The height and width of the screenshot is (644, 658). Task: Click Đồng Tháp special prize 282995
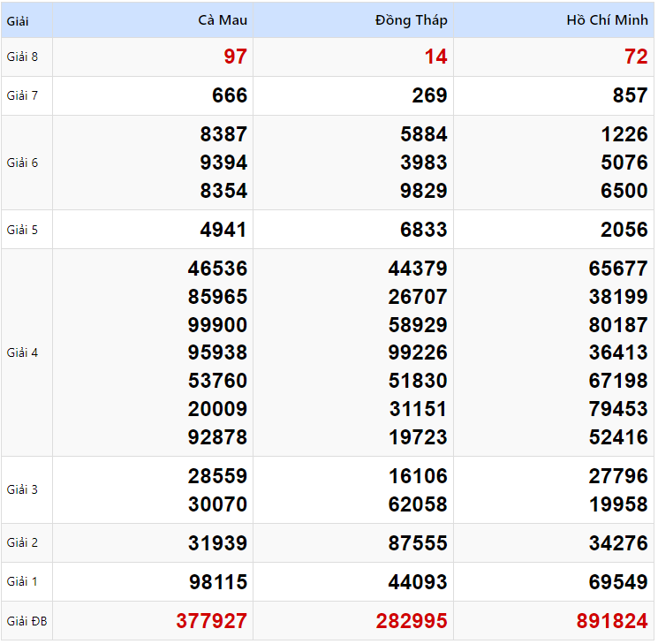[x=412, y=621]
